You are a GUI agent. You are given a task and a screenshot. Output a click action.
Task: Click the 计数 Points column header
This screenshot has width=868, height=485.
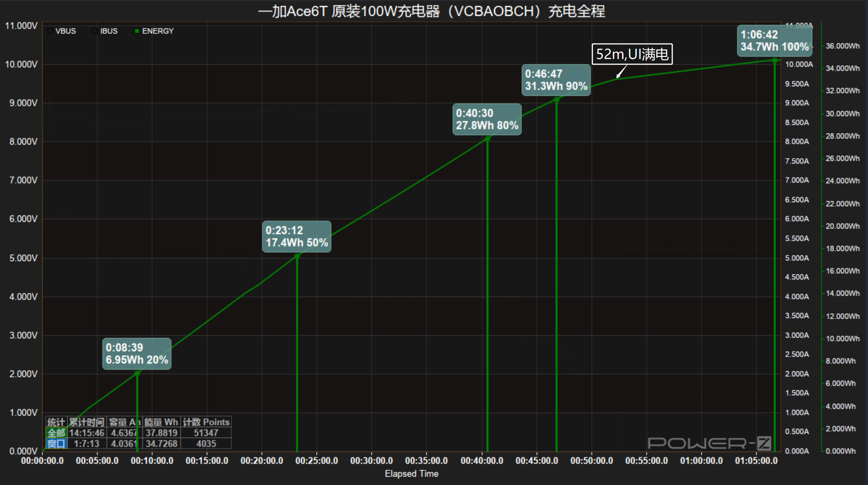pos(206,422)
